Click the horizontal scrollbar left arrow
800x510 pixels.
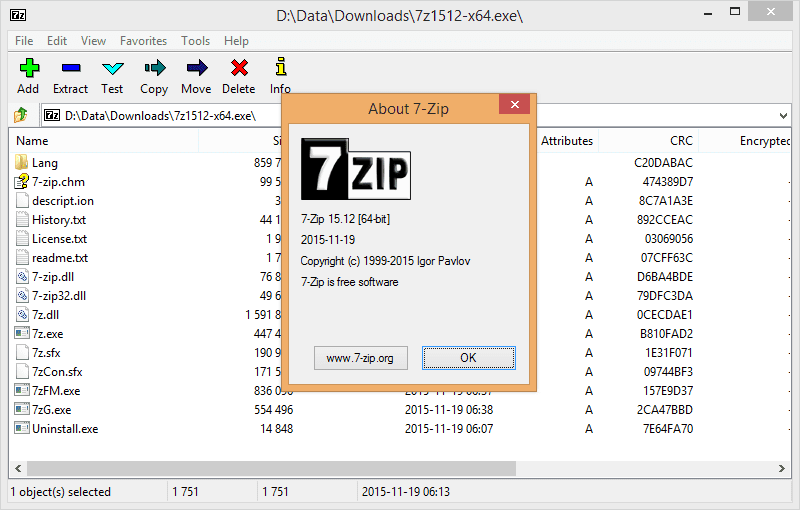point(18,468)
